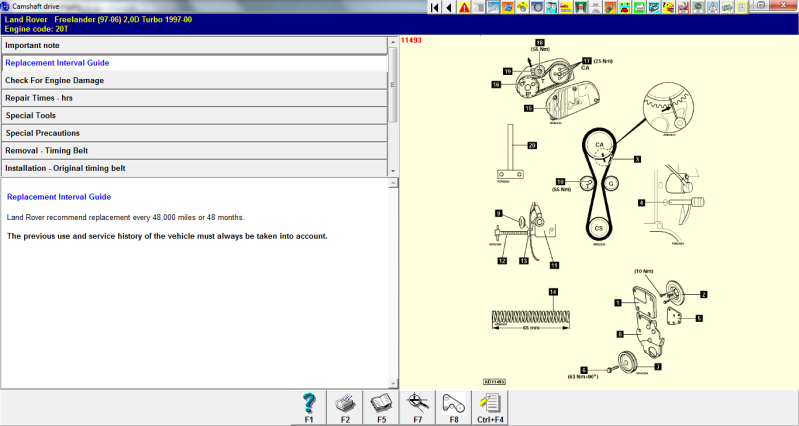Open the green vehicle lift icon
The width and height of the screenshot is (799, 426).
tap(580, 7)
